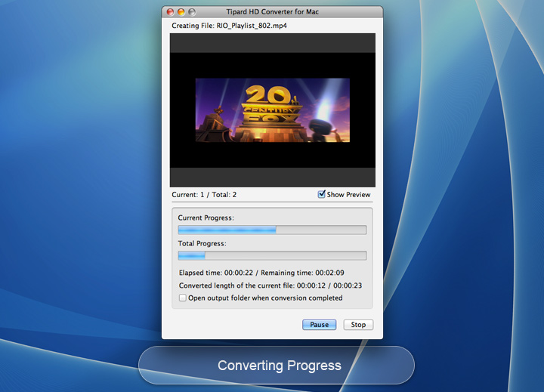This screenshot has height=392, width=544.
Task: Click the gray zoom window button
Action: tap(192, 12)
